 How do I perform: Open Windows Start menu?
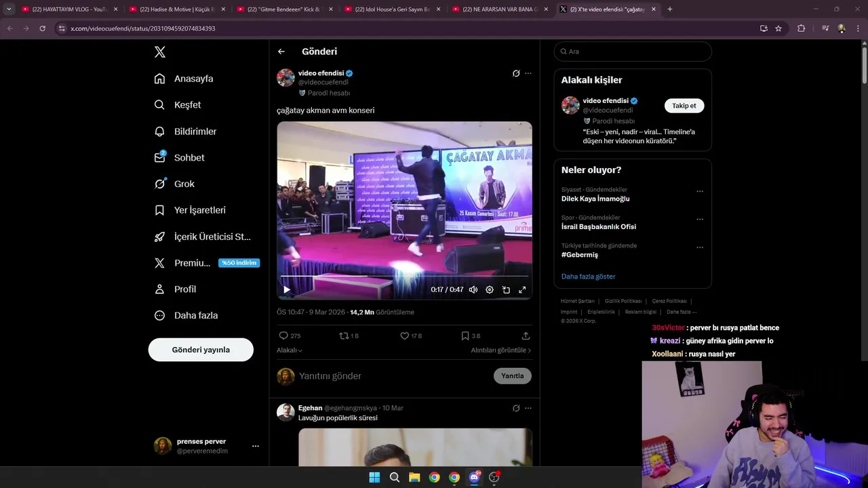(x=374, y=477)
